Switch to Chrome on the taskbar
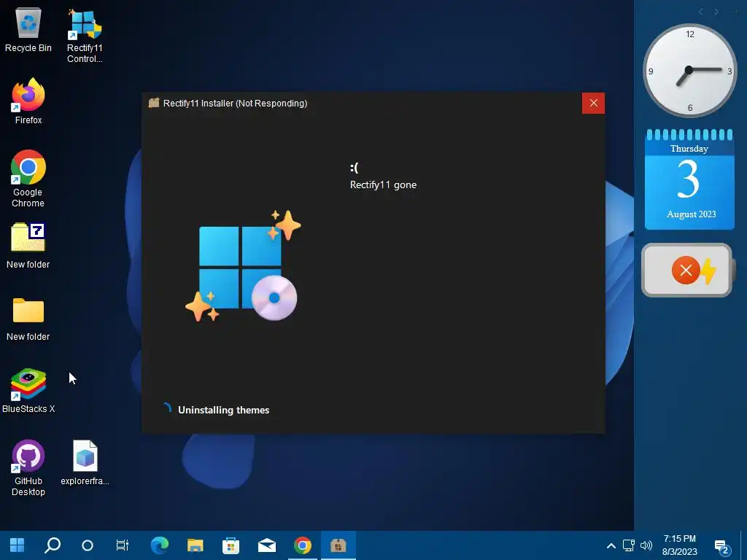 click(x=303, y=545)
